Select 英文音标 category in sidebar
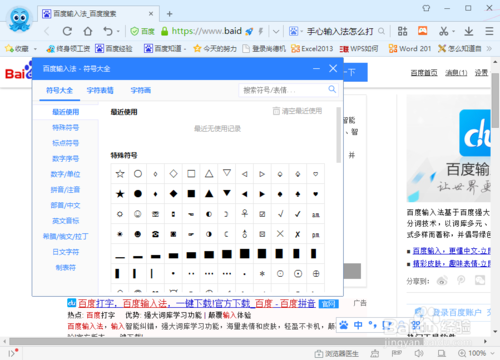 point(66,221)
